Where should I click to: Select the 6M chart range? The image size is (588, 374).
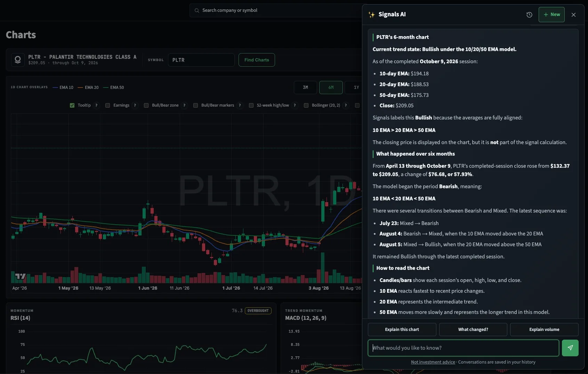tap(331, 88)
